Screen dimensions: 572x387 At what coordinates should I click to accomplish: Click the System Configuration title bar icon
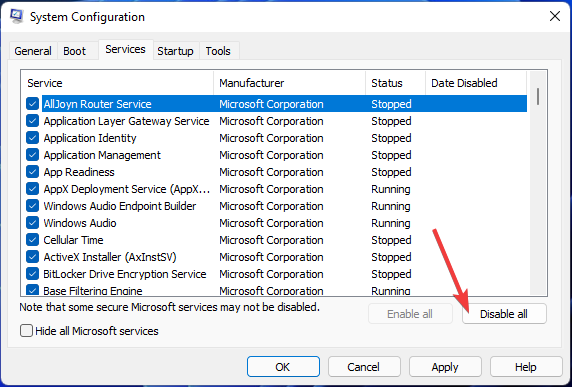point(16,16)
